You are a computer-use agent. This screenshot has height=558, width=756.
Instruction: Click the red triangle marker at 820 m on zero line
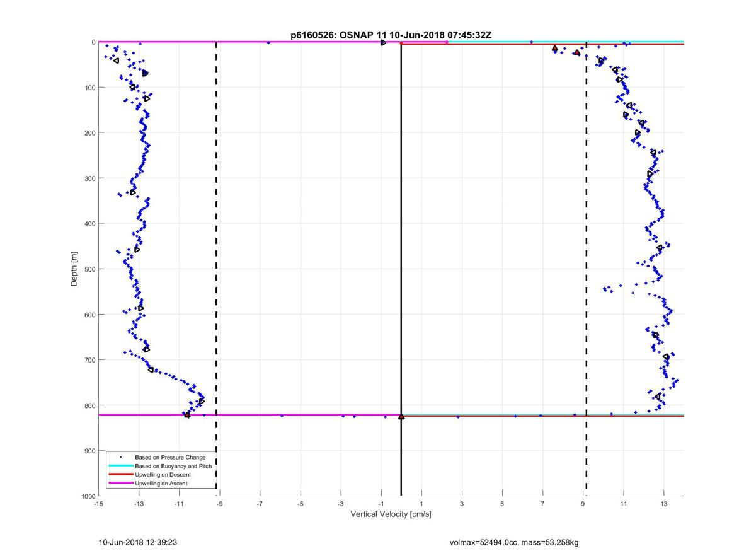(x=401, y=417)
